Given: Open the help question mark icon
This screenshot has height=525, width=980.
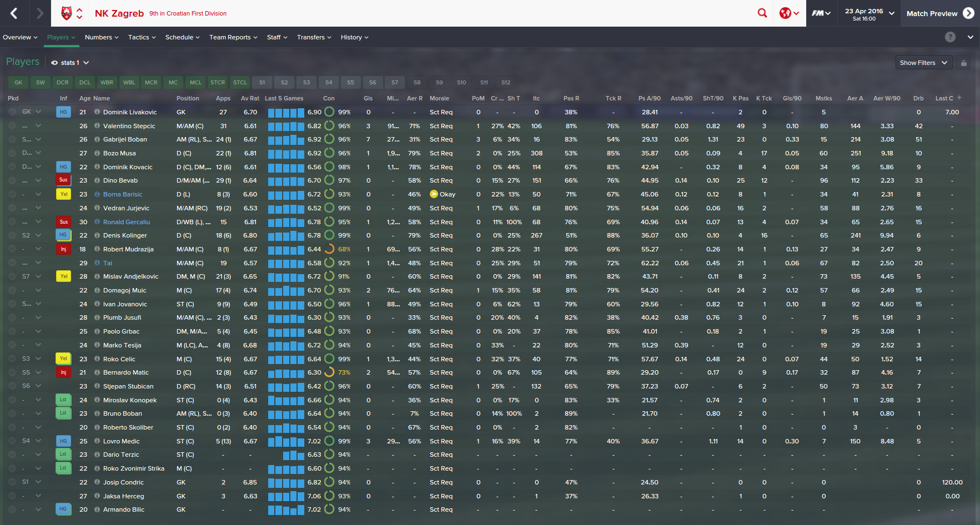Looking at the screenshot, I should pyautogui.click(x=950, y=37).
